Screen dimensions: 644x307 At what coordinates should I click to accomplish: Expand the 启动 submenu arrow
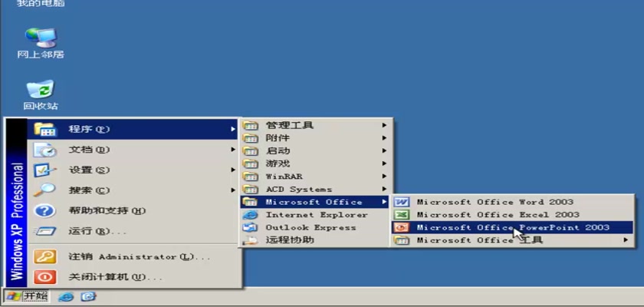pos(384,151)
